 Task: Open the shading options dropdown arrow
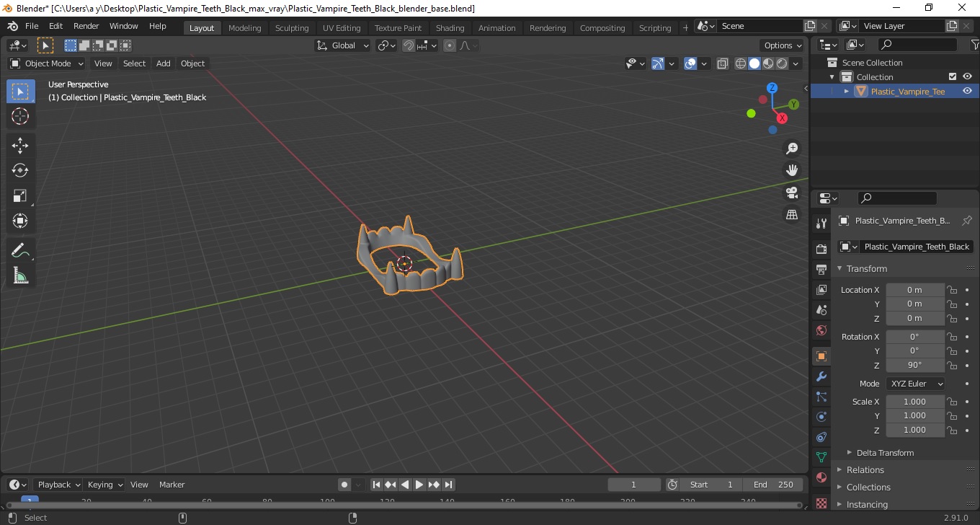pyautogui.click(x=796, y=63)
